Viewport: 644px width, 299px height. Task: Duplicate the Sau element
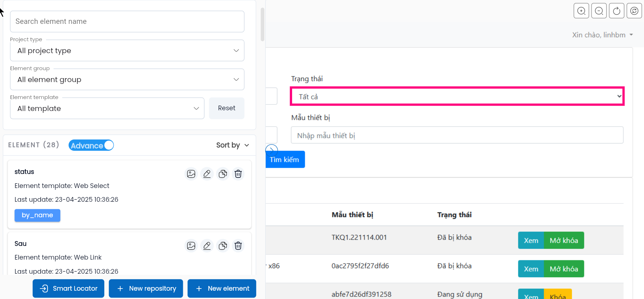point(223,246)
